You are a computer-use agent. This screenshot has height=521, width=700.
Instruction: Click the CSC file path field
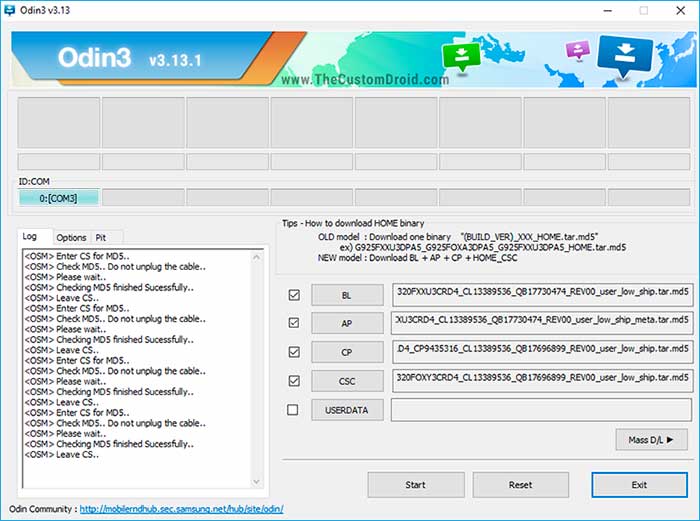[542, 381]
